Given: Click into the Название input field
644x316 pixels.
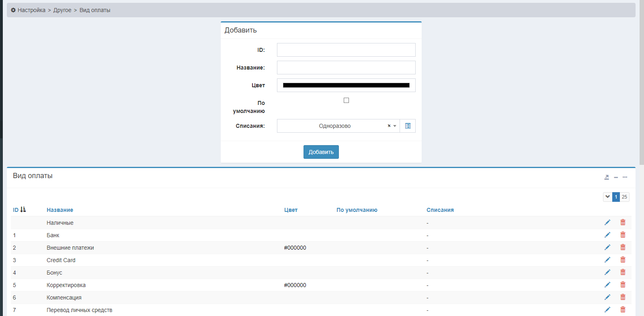Looking at the screenshot, I should point(346,68).
